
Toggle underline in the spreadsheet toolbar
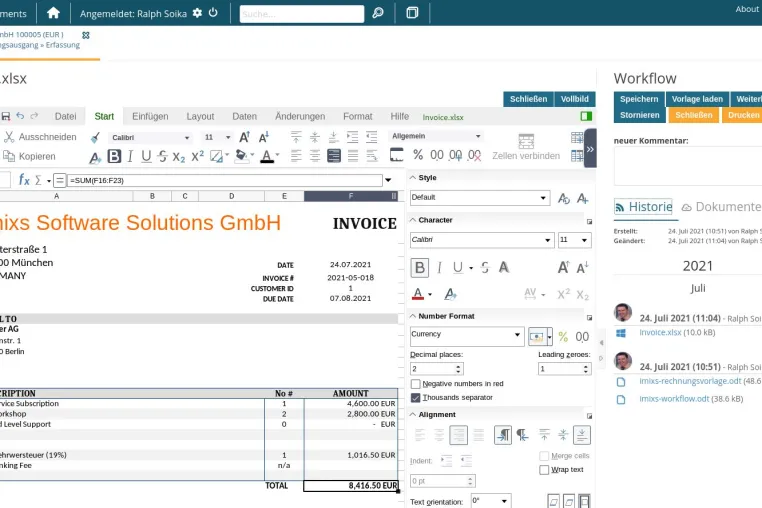[x=146, y=156]
